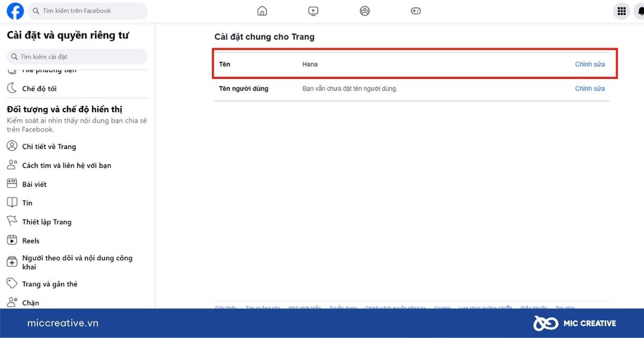Open the notifications bell
The width and height of the screenshot is (644, 338).
pos(640,11)
